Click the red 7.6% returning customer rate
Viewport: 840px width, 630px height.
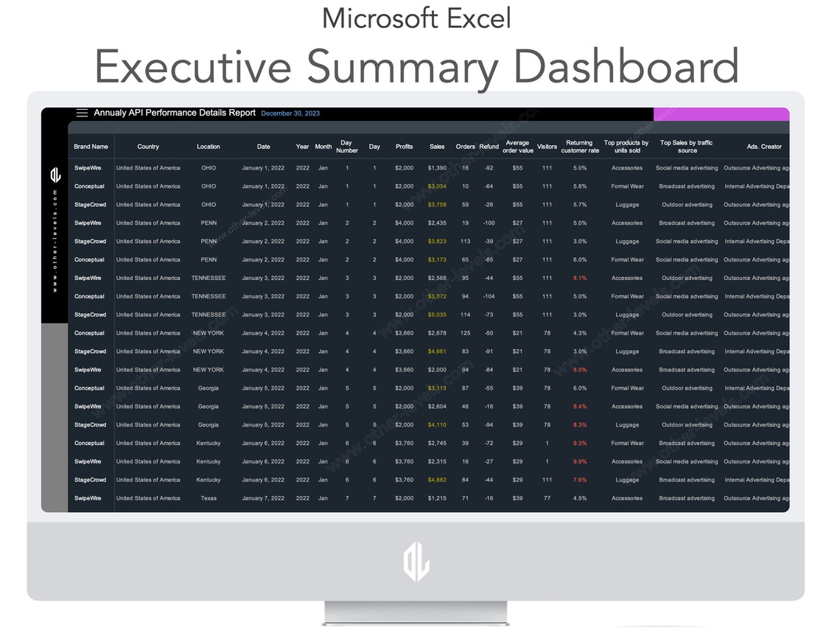[x=580, y=480]
